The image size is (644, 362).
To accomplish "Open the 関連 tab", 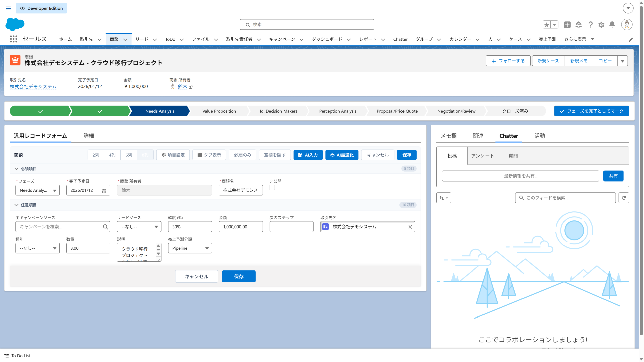I will (x=478, y=136).
